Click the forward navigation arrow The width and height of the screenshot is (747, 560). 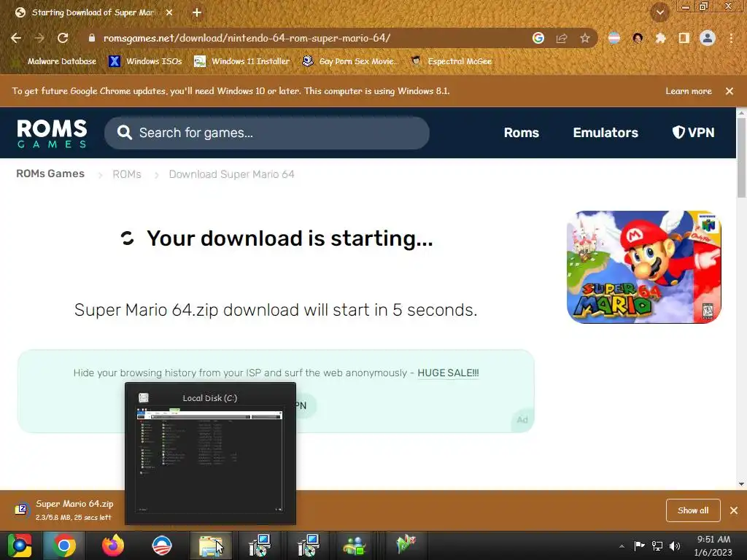tap(39, 38)
